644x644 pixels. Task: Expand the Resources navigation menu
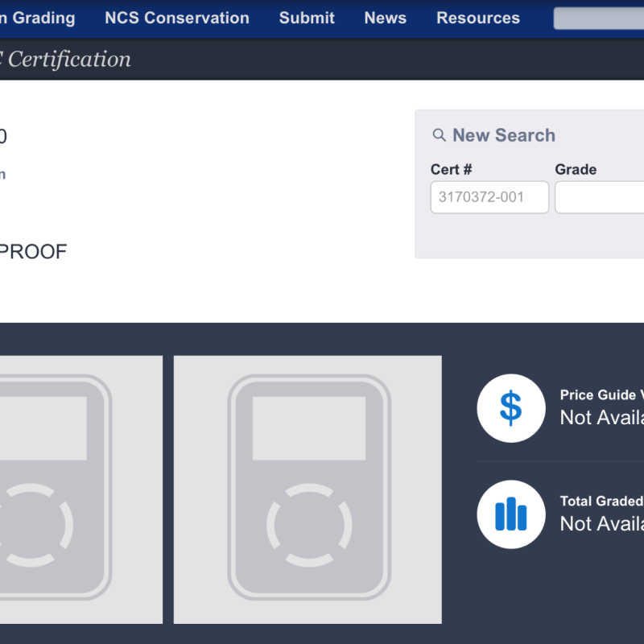click(478, 18)
